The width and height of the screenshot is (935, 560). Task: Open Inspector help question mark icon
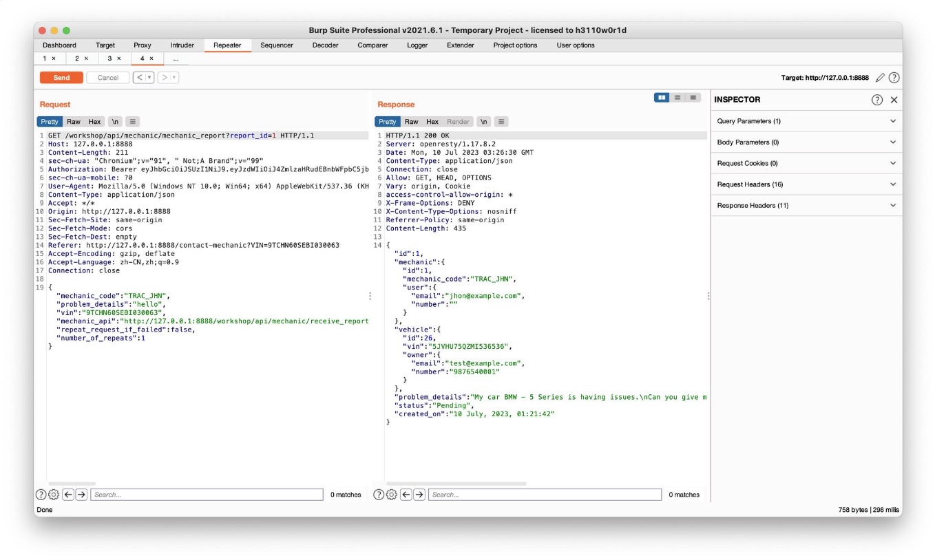(x=876, y=100)
